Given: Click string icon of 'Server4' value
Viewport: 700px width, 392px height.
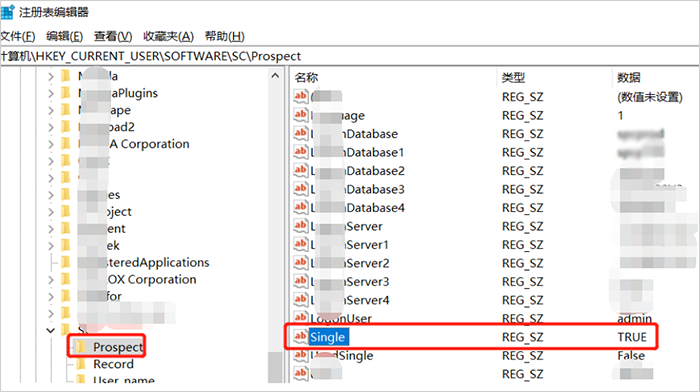Looking at the screenshot, I should [300, 300].
